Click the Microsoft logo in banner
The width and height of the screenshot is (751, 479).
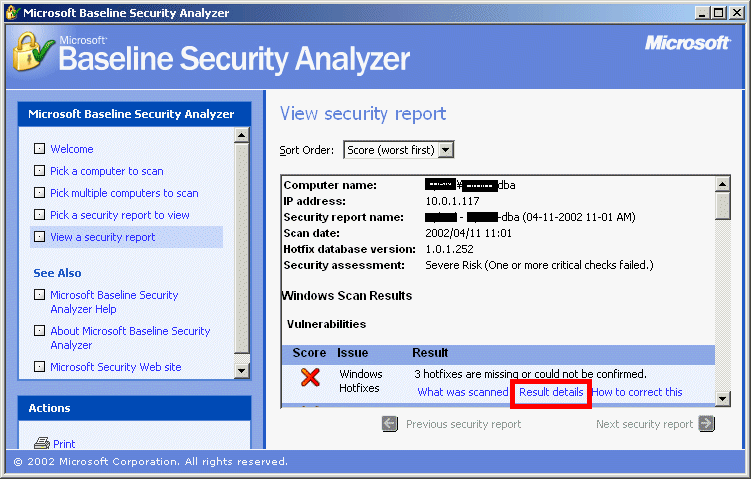click(687, 43)
